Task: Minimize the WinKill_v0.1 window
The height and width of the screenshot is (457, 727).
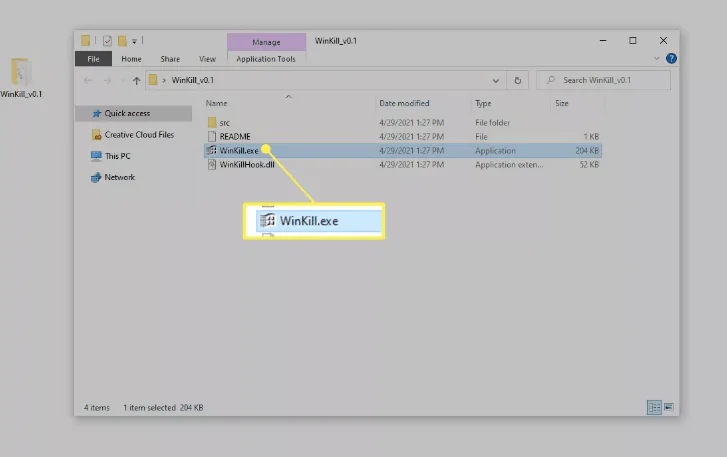Action: click(x=603, y=41)
